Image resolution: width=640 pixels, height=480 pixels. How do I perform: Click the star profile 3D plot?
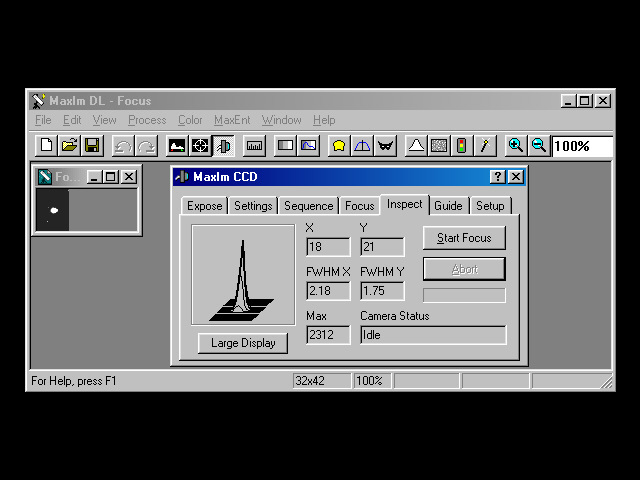click(x=243, y=274)
